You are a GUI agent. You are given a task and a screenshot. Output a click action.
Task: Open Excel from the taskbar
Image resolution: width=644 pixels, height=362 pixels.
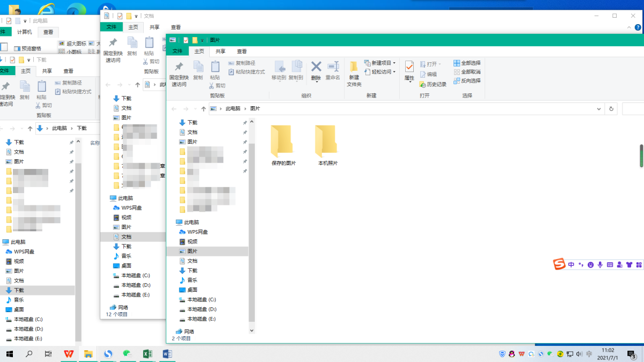click(148, 354)
